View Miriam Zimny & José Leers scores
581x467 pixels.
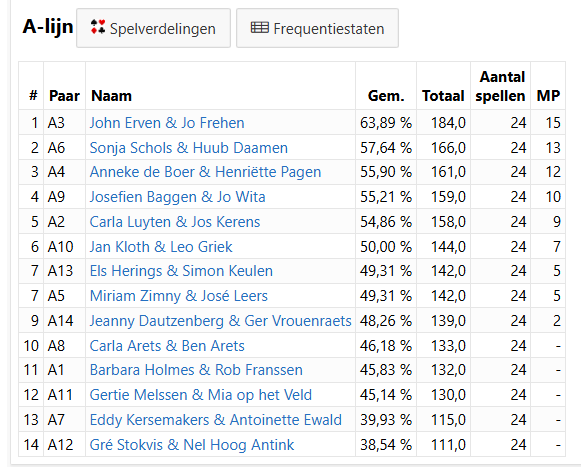tap(179, 296)
